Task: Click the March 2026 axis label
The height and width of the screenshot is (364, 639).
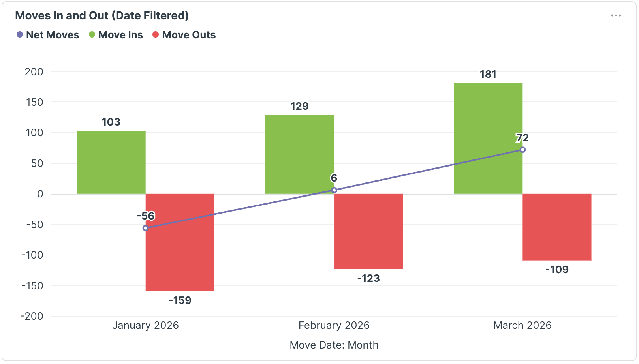Action: [x=522, y=325]
